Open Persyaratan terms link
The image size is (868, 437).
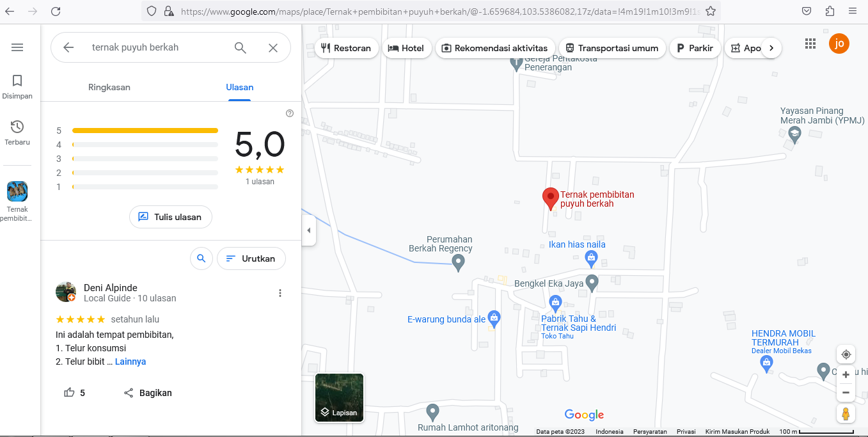(650, 432)
